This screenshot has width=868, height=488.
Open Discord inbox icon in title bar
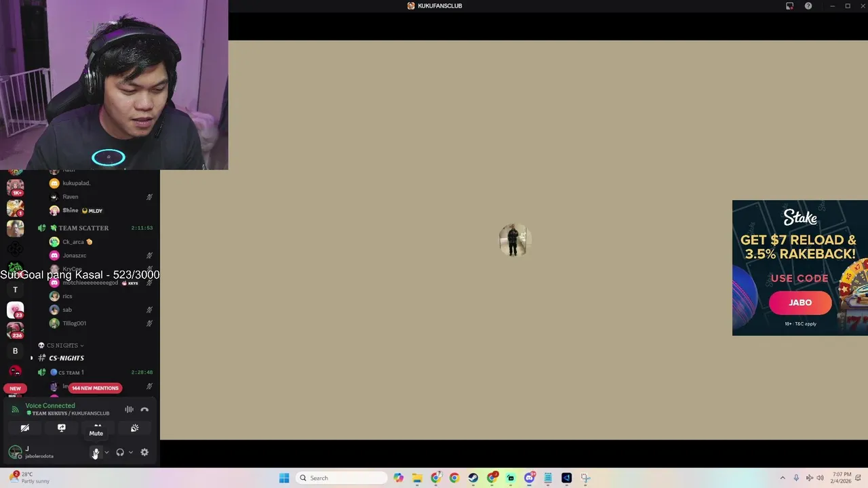(x=789, y=6)
